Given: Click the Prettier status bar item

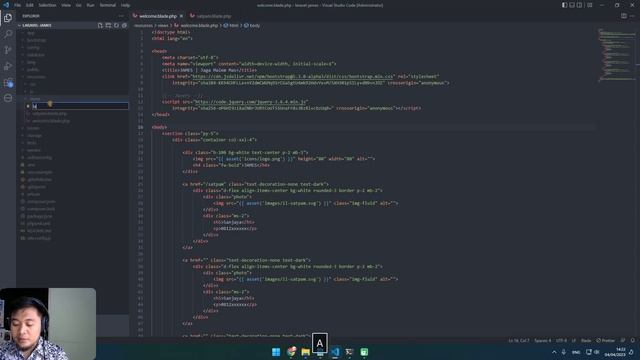Looking at the screenshot, I should 606,340.
